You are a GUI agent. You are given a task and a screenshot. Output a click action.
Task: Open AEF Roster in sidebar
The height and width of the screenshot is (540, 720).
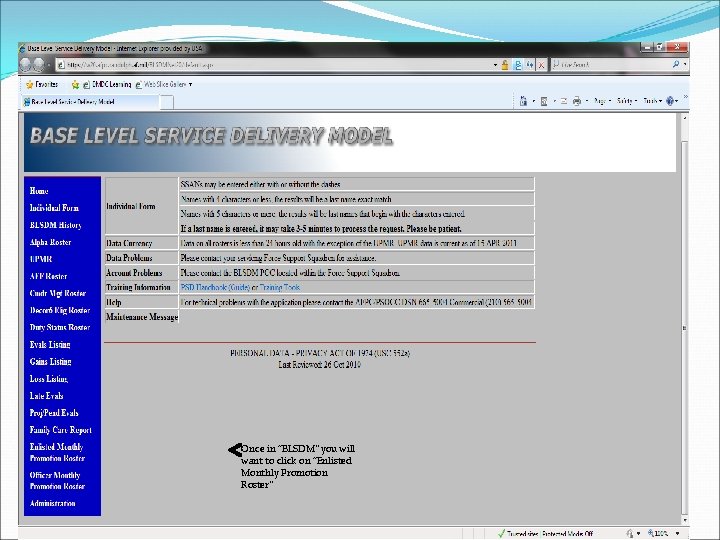[x=48, y=276]
